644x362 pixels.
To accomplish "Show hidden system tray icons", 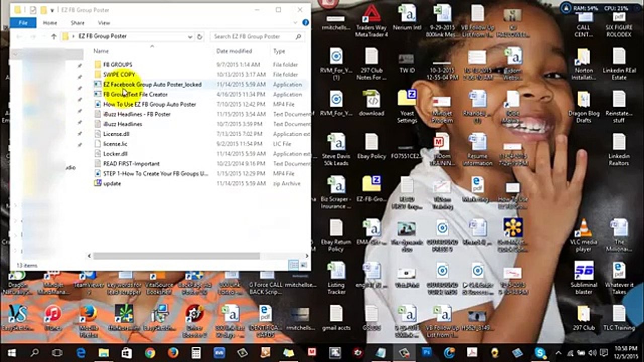I will [x=558, y=353].
